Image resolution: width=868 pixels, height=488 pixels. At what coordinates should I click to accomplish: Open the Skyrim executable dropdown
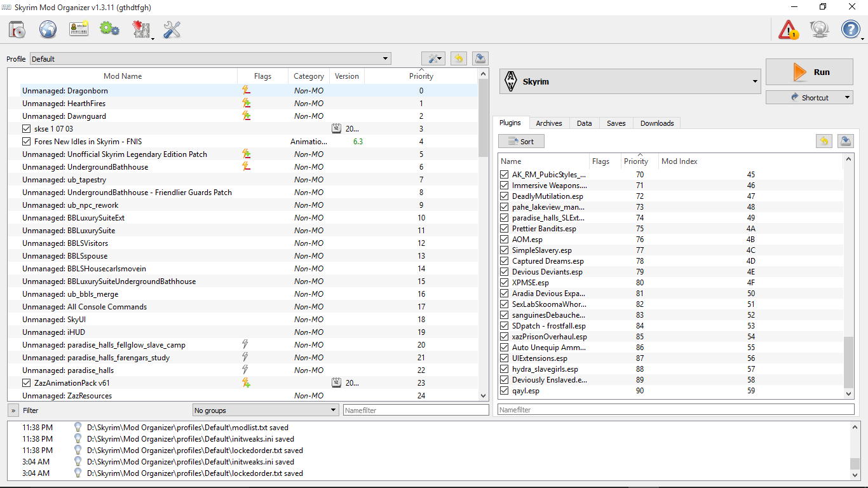point(630,81)
